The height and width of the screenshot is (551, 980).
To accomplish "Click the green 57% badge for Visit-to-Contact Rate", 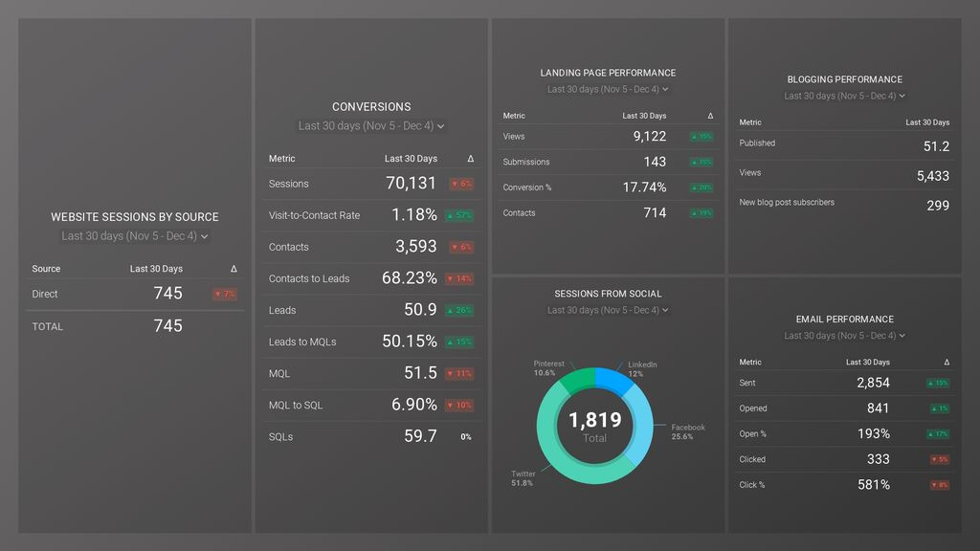I will click(x=460, y=215).
